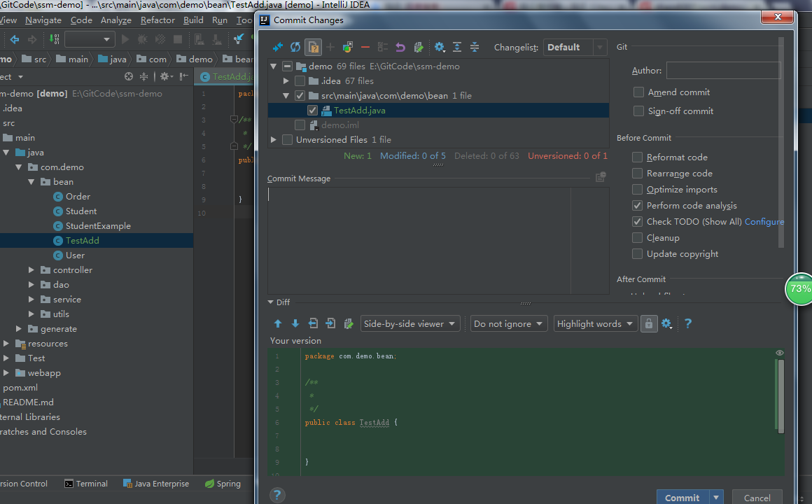Disable Perform code analysis checkbox
812x504 pixels.
point(638,206)
